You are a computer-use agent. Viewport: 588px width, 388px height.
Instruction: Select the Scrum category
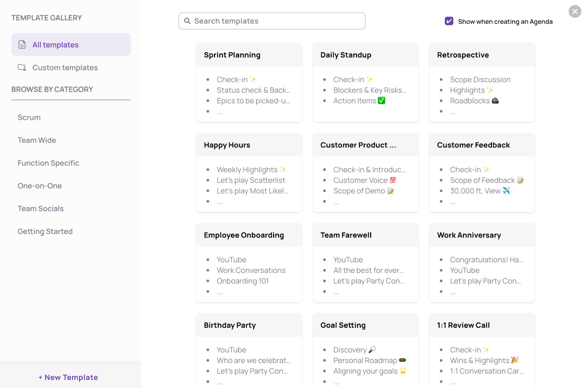point(29,118)
